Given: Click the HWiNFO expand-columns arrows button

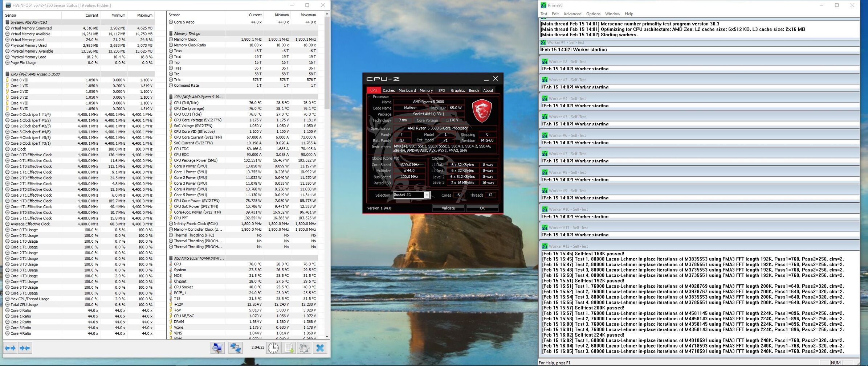Looking at the screenshot, I should pos(10,348).
